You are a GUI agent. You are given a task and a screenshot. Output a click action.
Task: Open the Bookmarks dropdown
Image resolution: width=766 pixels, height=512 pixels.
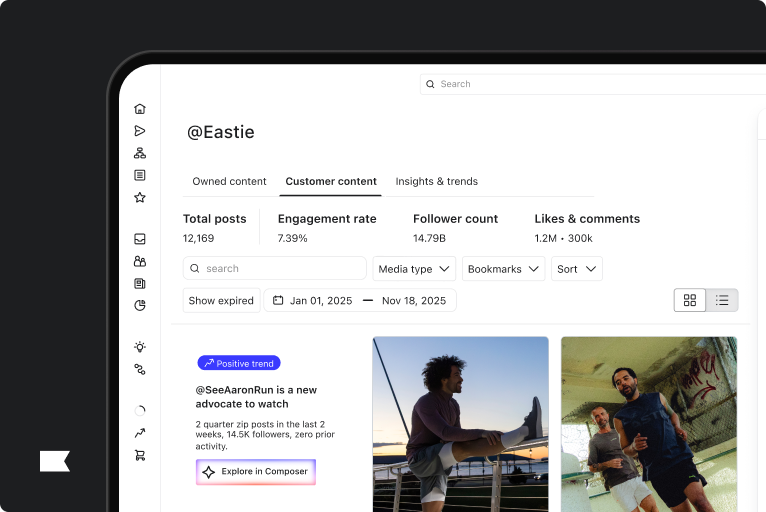point(503,269)
